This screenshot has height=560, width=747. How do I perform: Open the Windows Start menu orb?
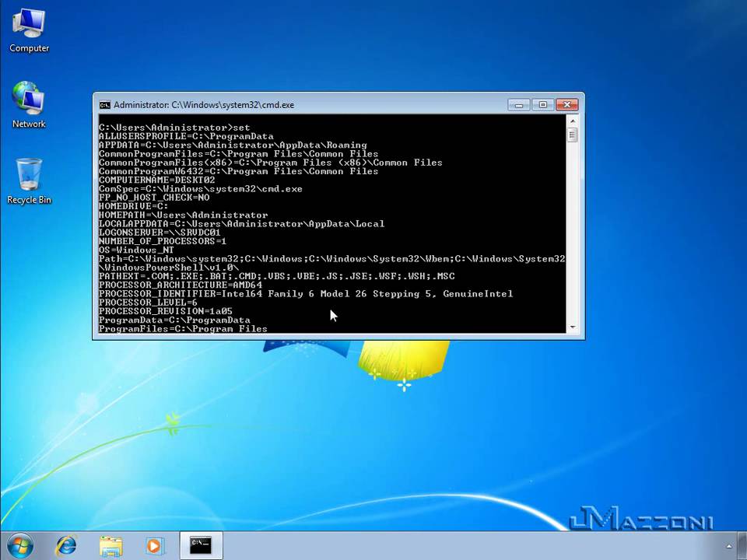(x=20, y=546)
